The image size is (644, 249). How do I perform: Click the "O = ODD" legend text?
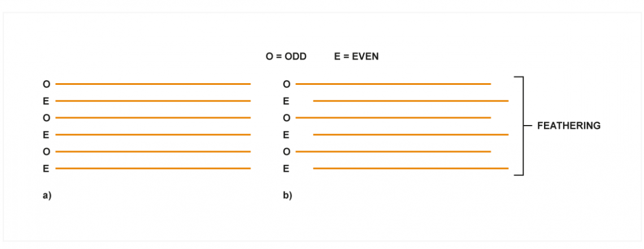[286, 57]
